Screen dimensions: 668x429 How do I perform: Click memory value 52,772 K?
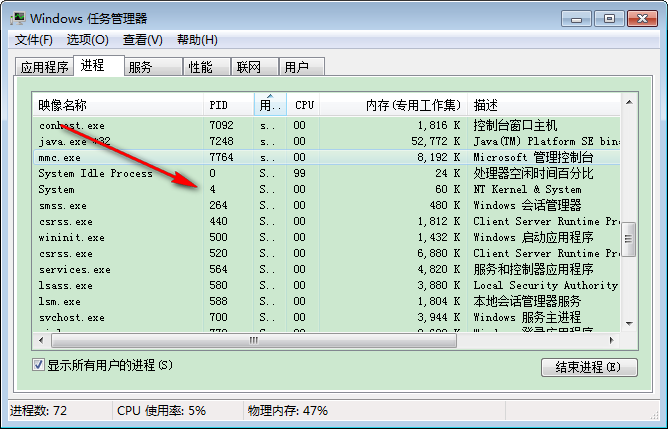435,141
